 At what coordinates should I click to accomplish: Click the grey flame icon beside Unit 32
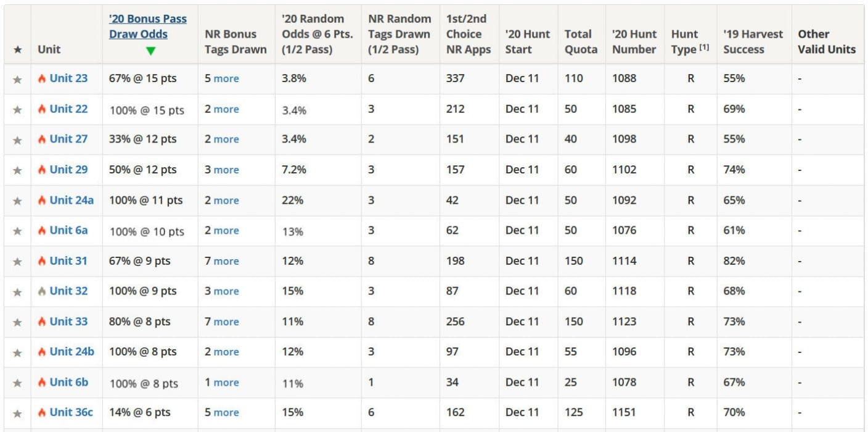coord(42,292)
